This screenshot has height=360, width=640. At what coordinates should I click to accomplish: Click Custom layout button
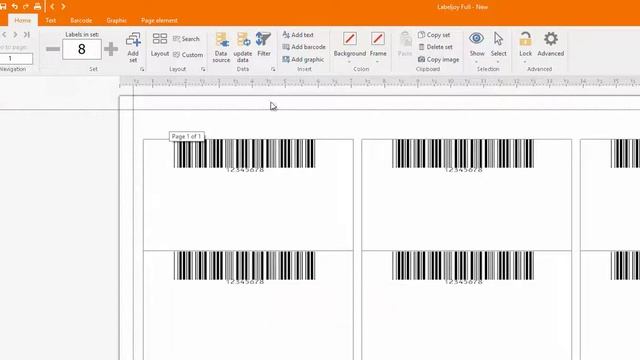coord(188,55)
